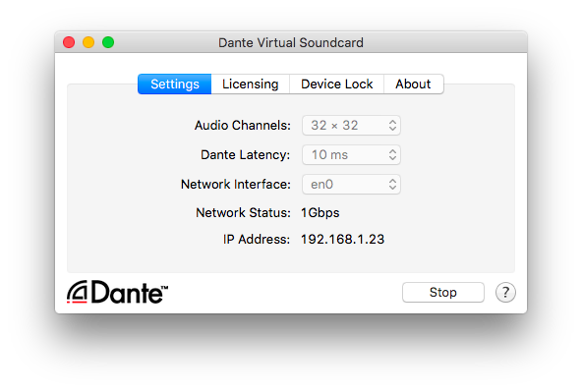
Task: Close the Dante Virtual Soundcard window
Action: click(69, 42)
